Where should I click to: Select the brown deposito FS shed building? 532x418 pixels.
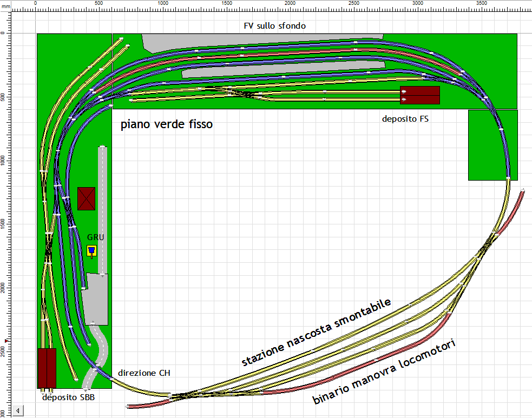[419, 95]
